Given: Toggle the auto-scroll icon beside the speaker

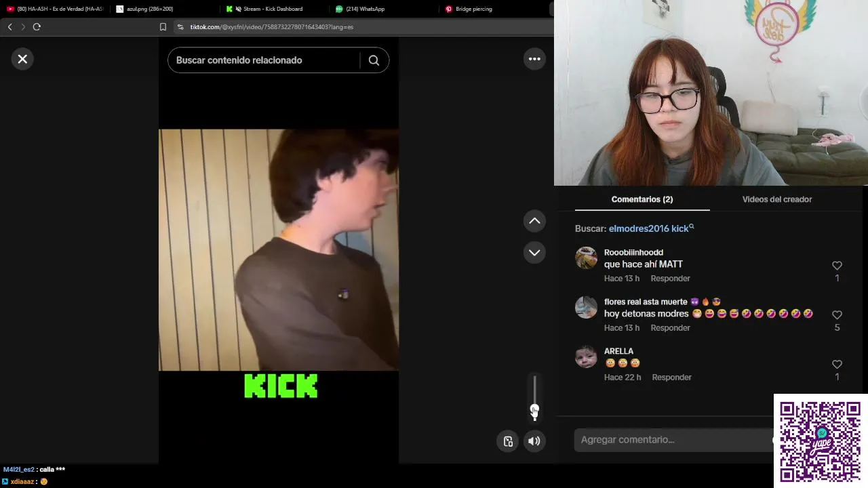Looking at the screenshot, I should click(508, 441).
